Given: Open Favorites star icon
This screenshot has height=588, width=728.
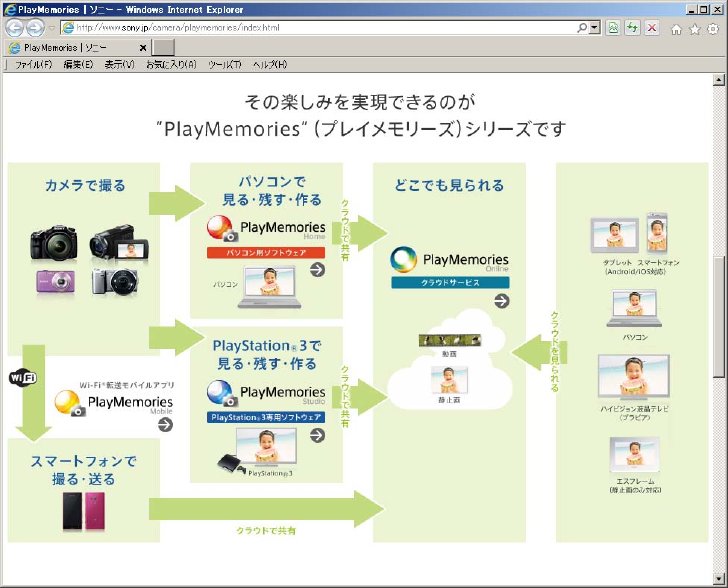Looking at the screenshot, I should tap(695, 29).
